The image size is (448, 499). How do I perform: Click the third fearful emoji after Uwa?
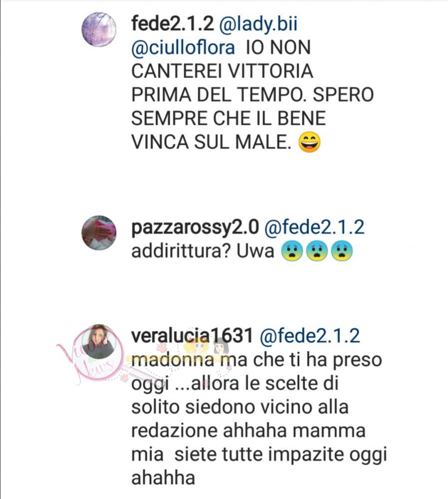point(342,251)
